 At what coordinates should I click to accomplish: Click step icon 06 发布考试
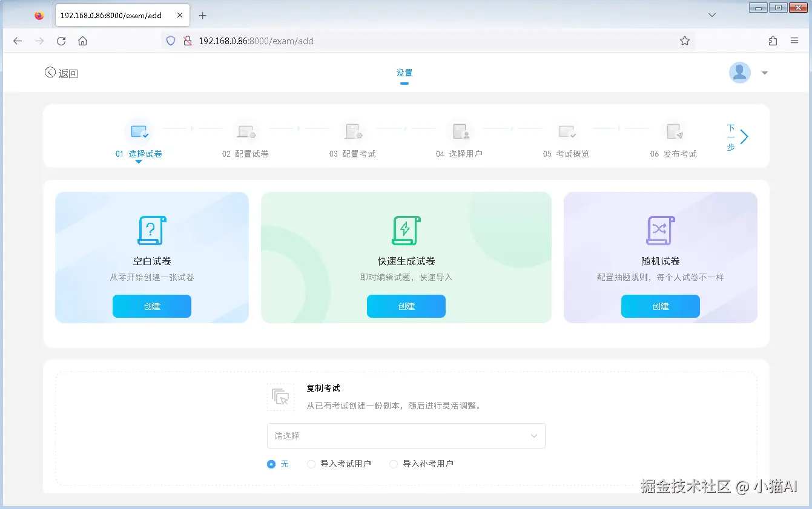pos(674,131)
